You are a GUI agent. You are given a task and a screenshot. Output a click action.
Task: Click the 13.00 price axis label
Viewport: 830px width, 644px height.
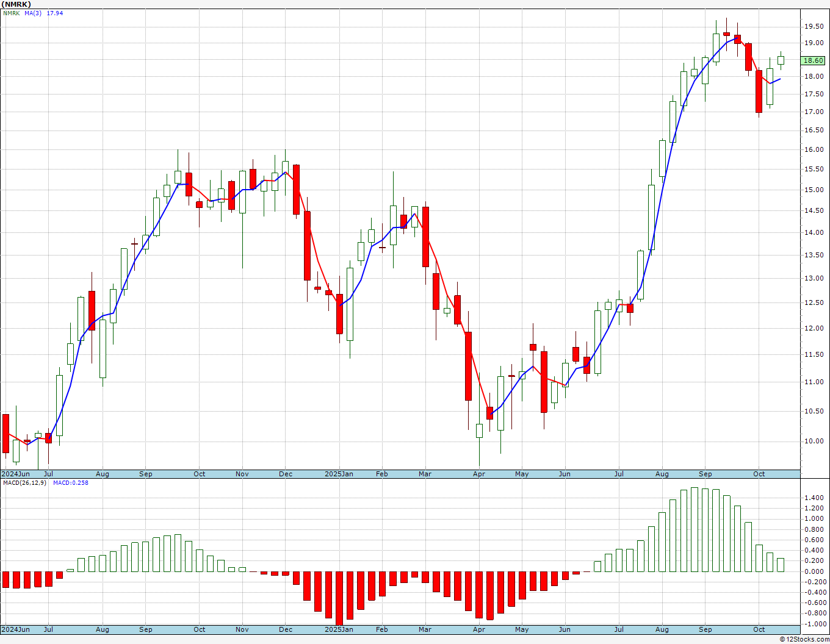pos(814,279)
